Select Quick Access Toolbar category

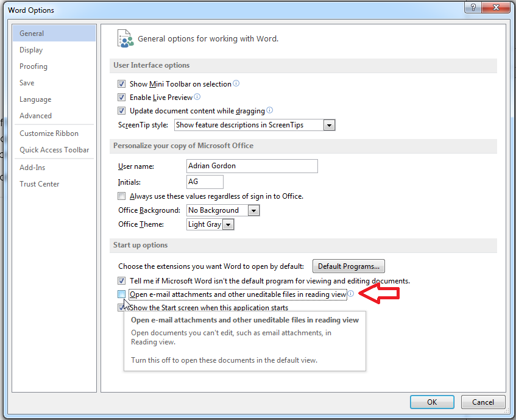point(54,150)
